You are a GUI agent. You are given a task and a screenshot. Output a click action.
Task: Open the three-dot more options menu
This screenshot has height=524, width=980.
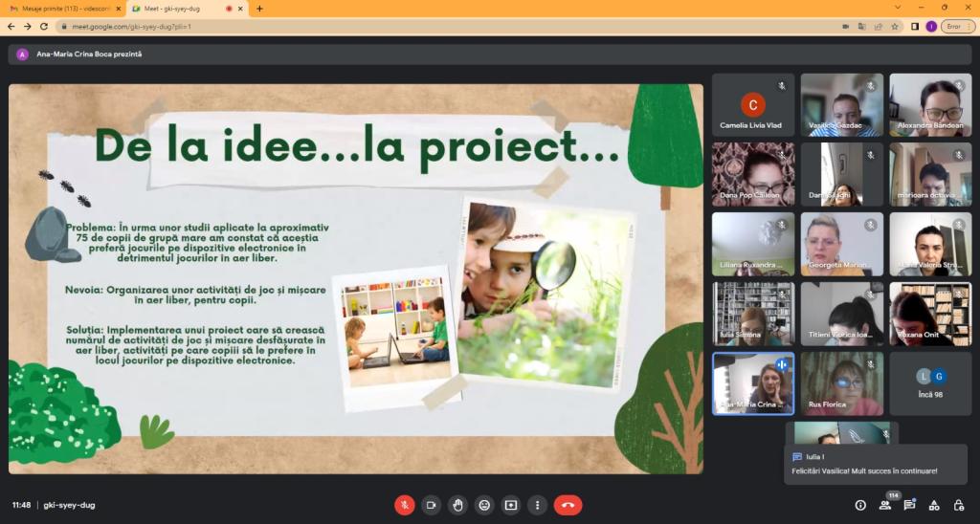538,505
